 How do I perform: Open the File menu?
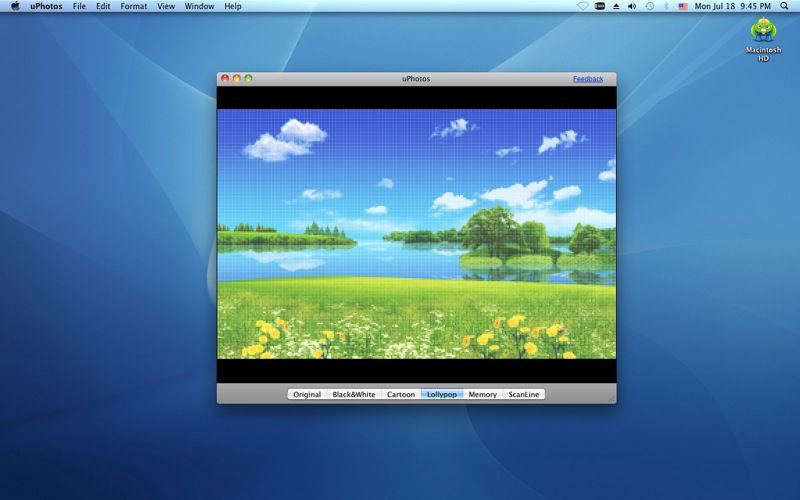[79, 6]
